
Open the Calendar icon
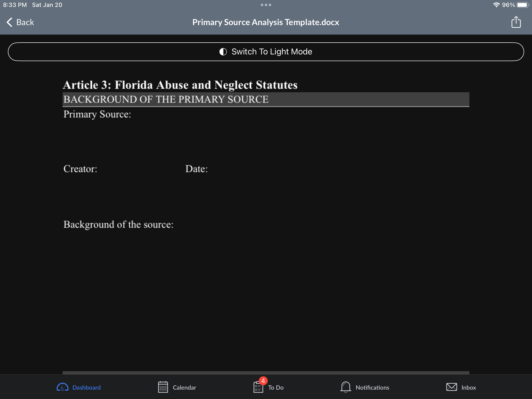point(163,387)
